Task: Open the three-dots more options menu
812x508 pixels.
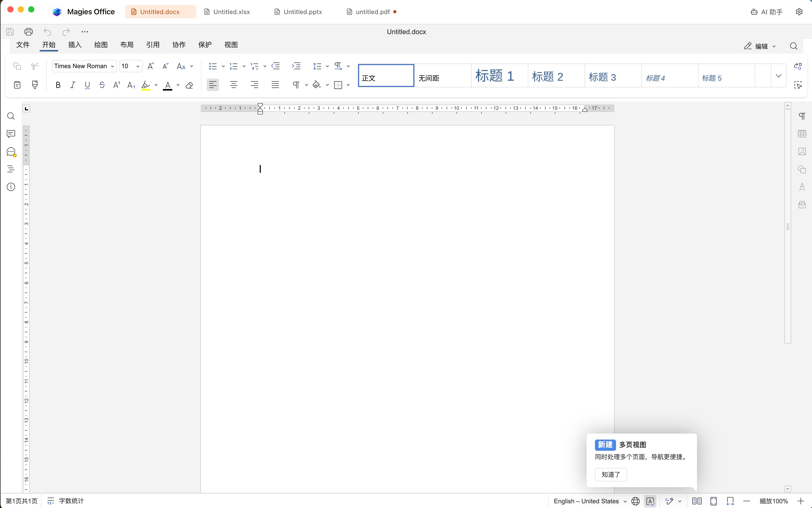Action: (85, 32)
